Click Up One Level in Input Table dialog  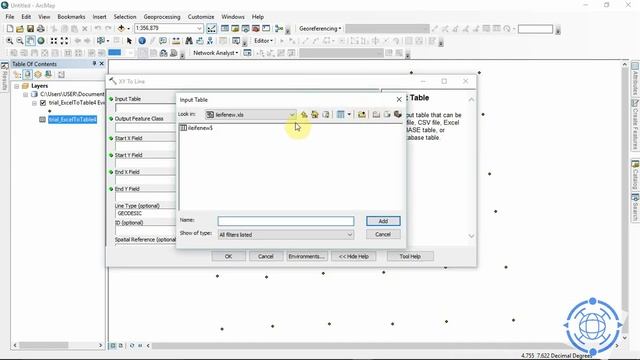pos(304,115)
